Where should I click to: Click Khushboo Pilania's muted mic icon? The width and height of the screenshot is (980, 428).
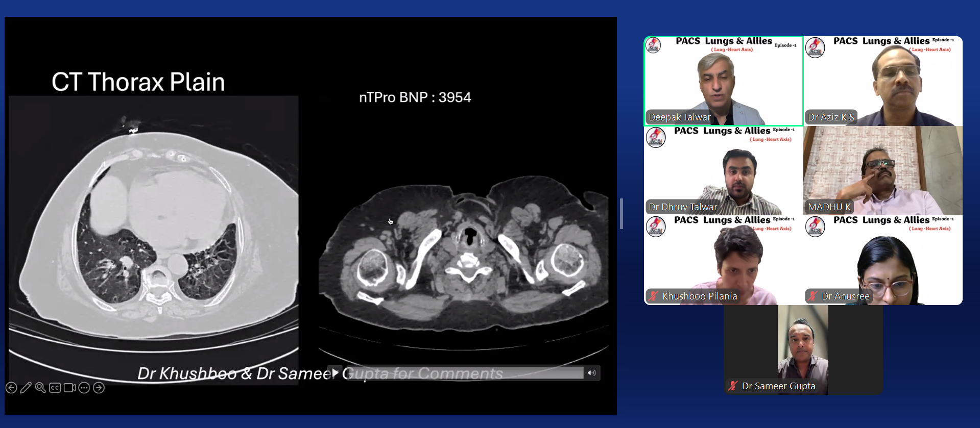pos(653,296)
